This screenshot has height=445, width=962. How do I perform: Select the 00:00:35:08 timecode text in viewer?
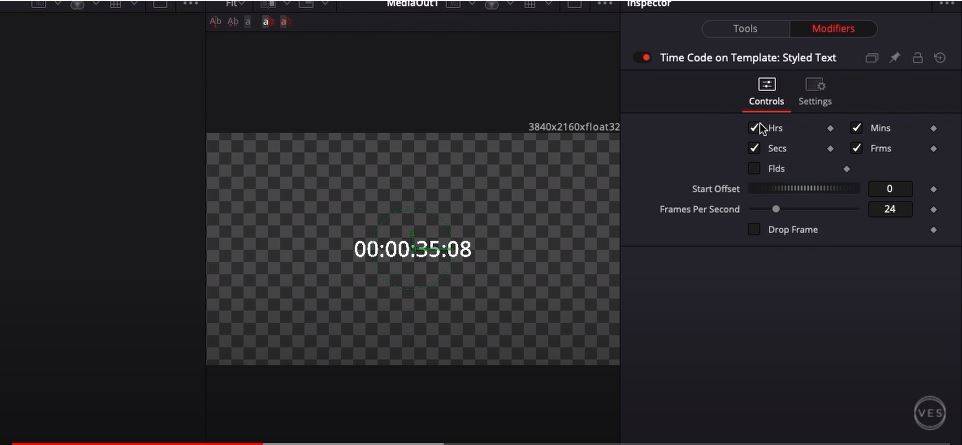(413, 249)
